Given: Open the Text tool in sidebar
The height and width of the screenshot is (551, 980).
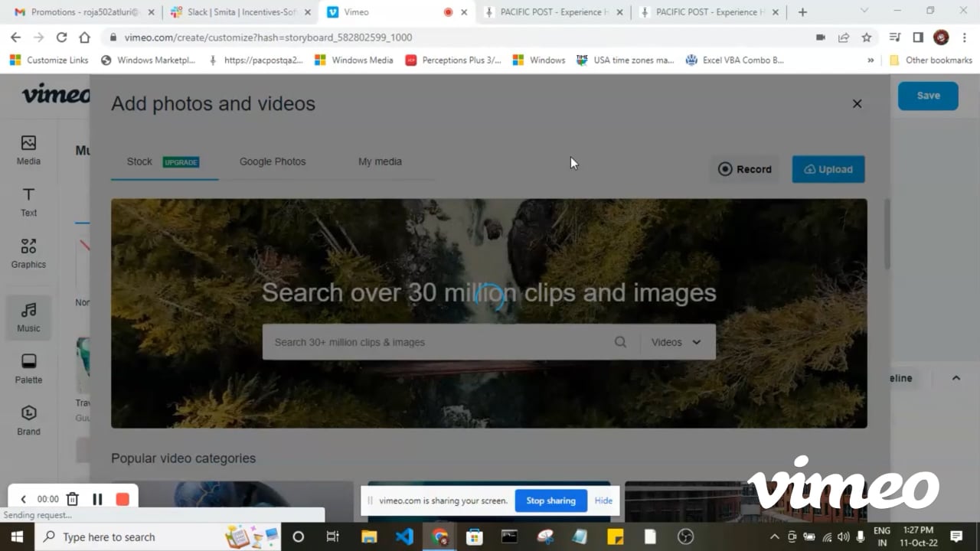Looking at the screenshot, I should 28,202.
